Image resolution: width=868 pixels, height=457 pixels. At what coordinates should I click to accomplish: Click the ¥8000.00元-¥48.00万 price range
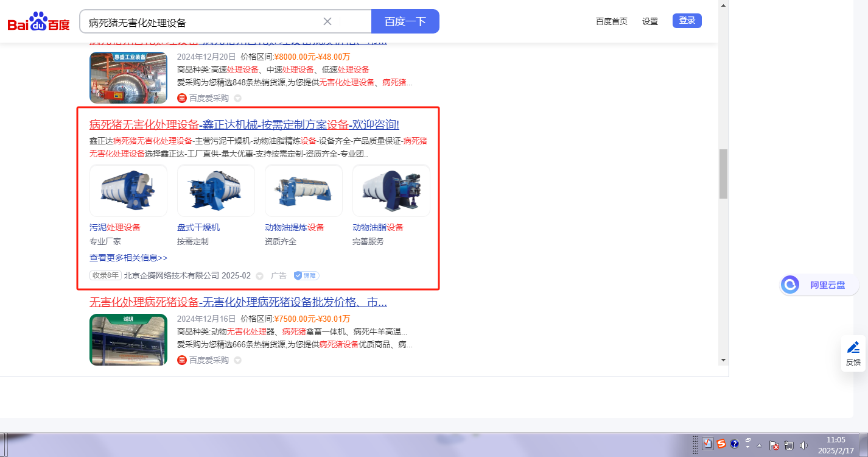312,57
